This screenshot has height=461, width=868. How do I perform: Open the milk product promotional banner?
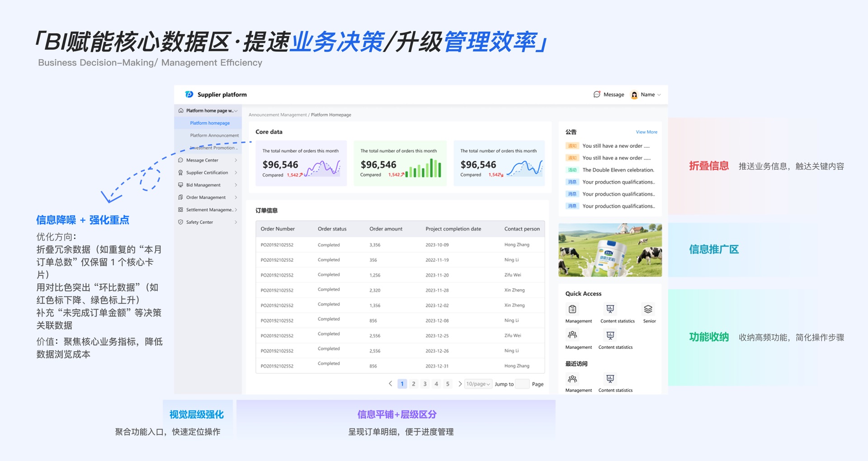pyautogui.click(x=610, y=250)
